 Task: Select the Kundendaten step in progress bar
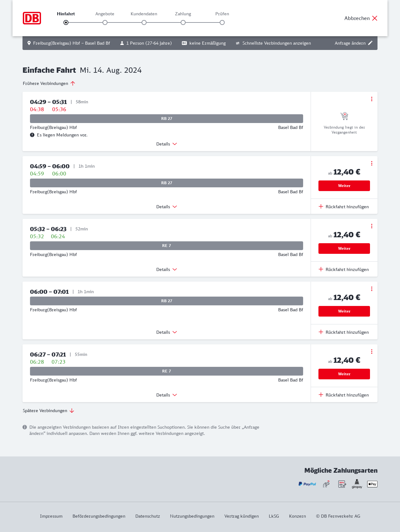(144, 22)
